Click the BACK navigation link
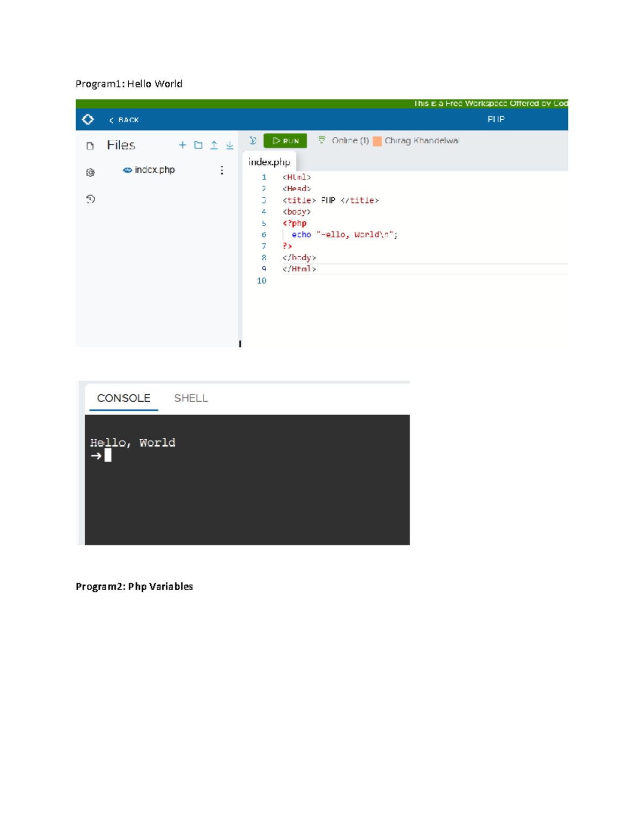 coord(124,120)
